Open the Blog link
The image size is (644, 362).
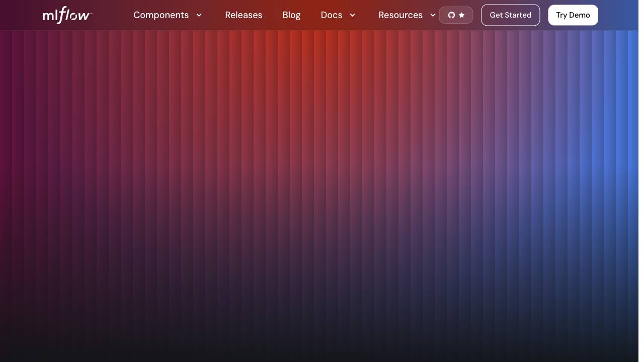[x=291, y=15]
